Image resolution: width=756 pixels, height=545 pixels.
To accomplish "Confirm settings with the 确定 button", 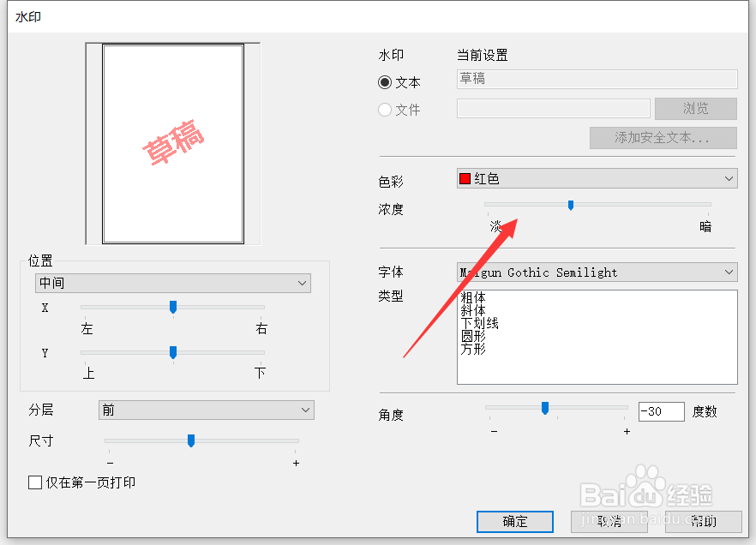I will 514,521.
